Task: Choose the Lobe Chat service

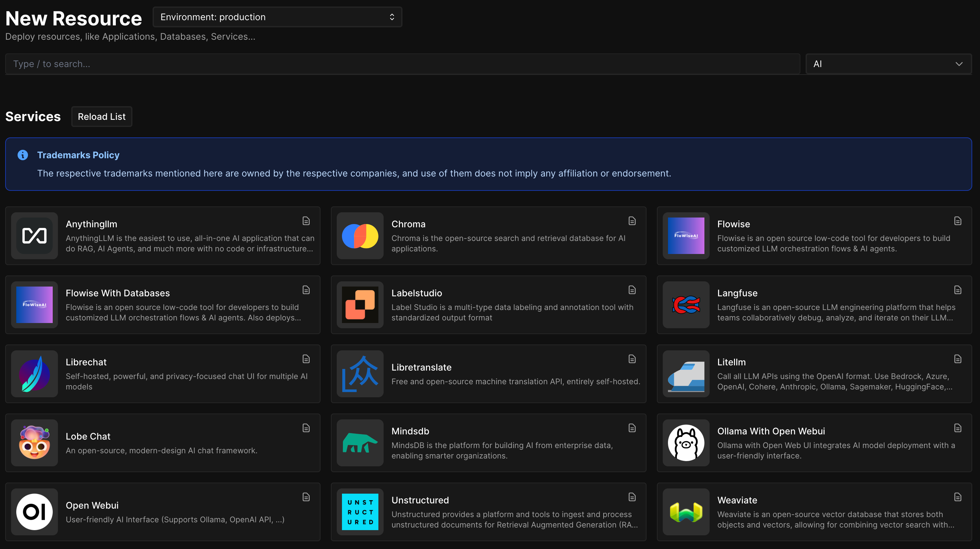Action: tap(162, 443)
